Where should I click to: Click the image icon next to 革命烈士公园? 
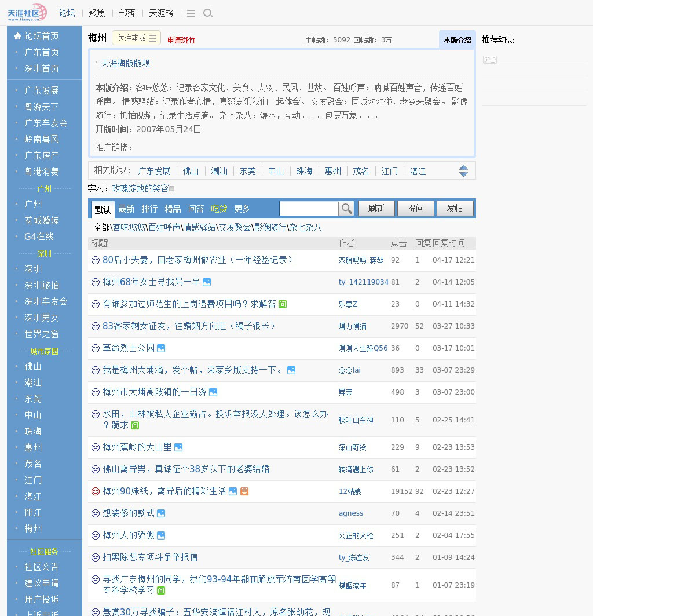(161, 348)
